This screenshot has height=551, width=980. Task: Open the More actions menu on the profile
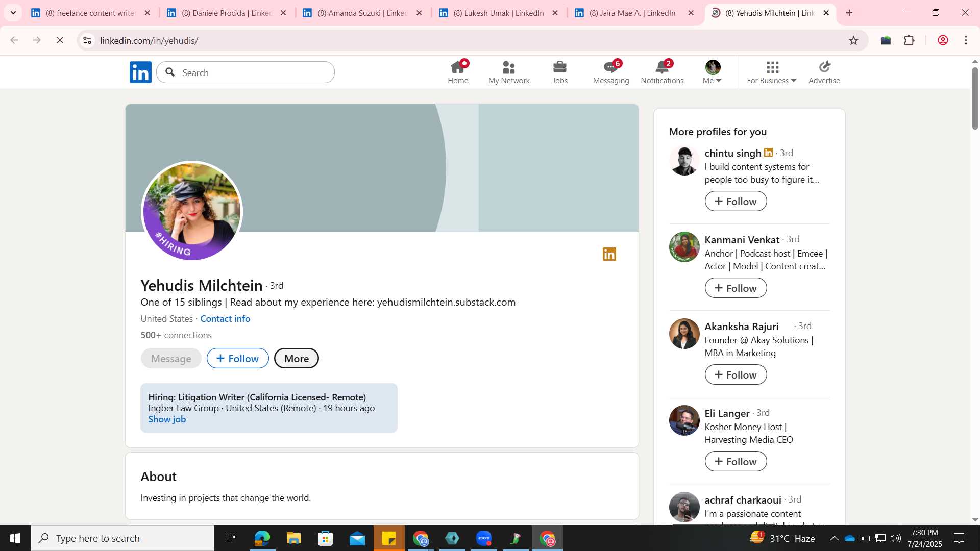coord(297,358)
